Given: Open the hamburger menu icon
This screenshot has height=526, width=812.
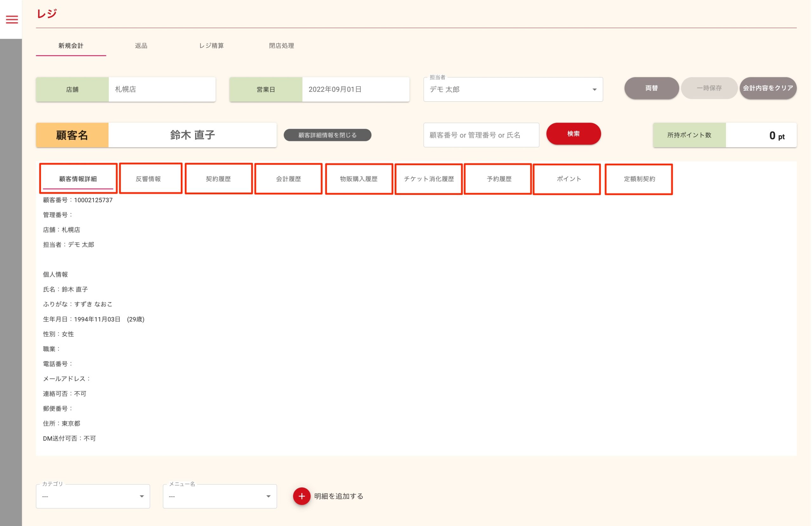Looking at the screenshot, I should pos(12,19).
